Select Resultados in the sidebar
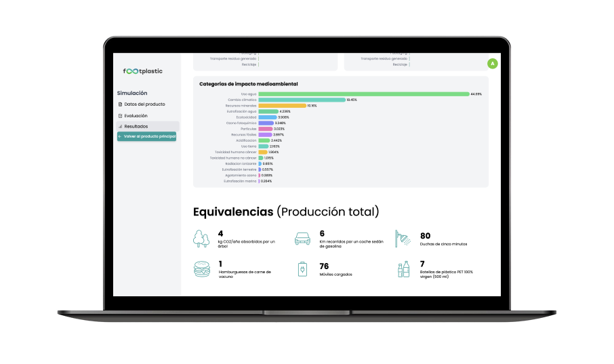 click(x=136, y=126)
